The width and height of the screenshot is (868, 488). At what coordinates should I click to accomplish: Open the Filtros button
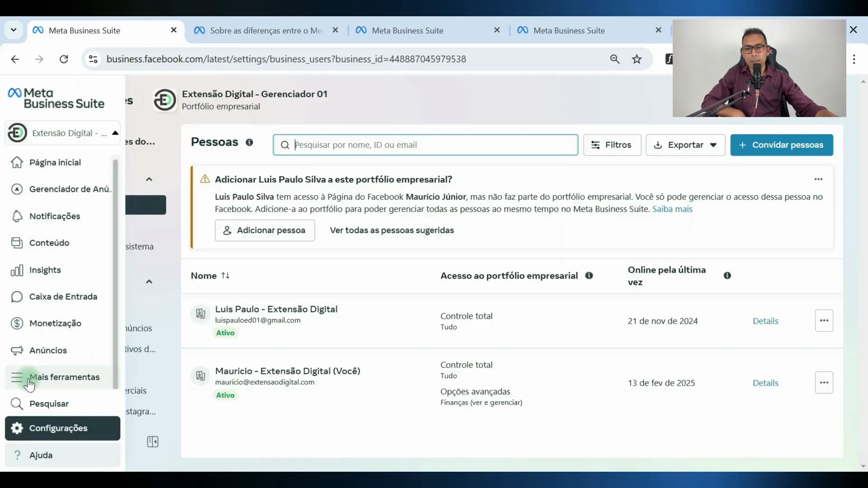pos(612,145)
